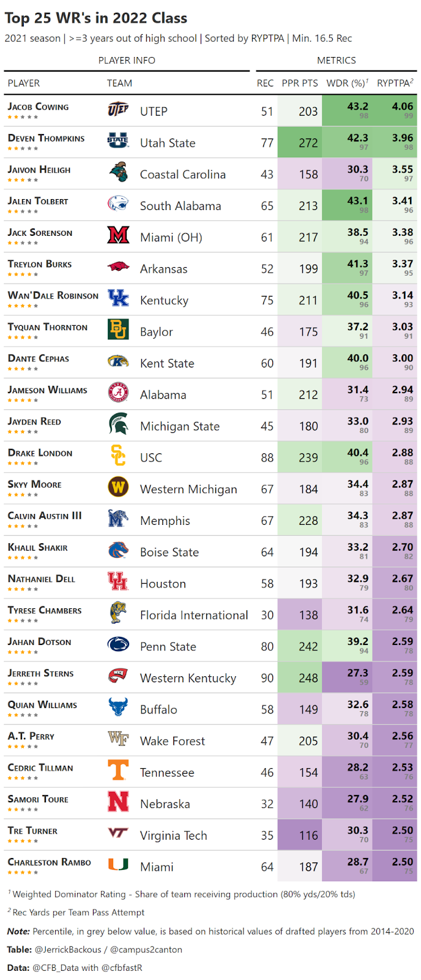This screenshot has height=980, width=421.
Task: Click Treylon Burks' star rating
Action: click(23, 274)
